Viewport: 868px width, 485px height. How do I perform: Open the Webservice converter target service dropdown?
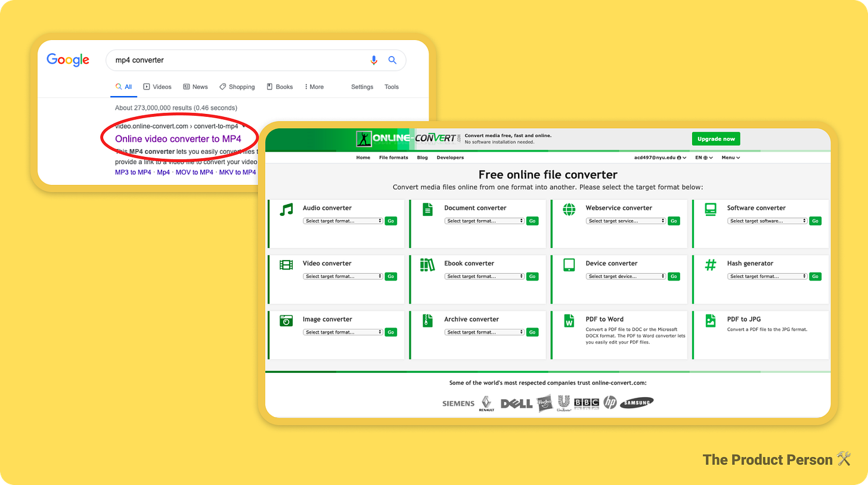(x=626, y=221)
